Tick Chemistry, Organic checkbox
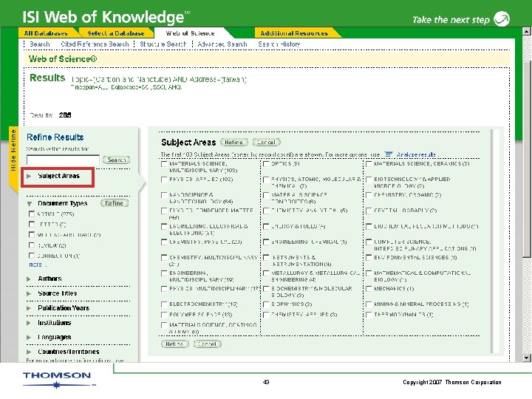The width and height of the screenshot is (532, 399). tap(369, 195)
